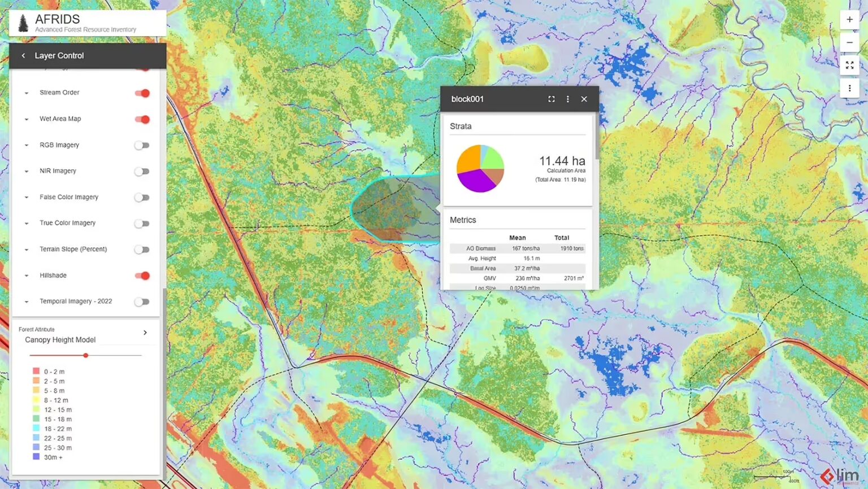
Task: Enable the Temporal Imagery - 2022 layer
Action: [x=142, y=302]
